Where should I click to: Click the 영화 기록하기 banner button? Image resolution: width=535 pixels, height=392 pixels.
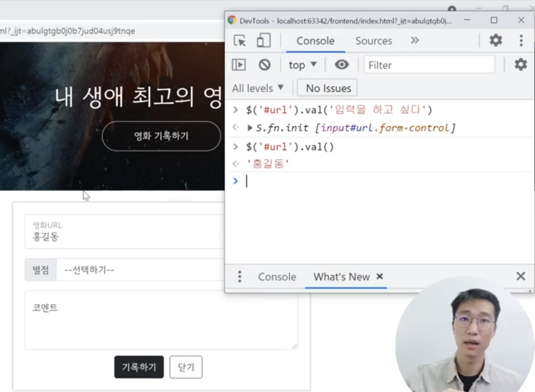[x=161, y=136]
